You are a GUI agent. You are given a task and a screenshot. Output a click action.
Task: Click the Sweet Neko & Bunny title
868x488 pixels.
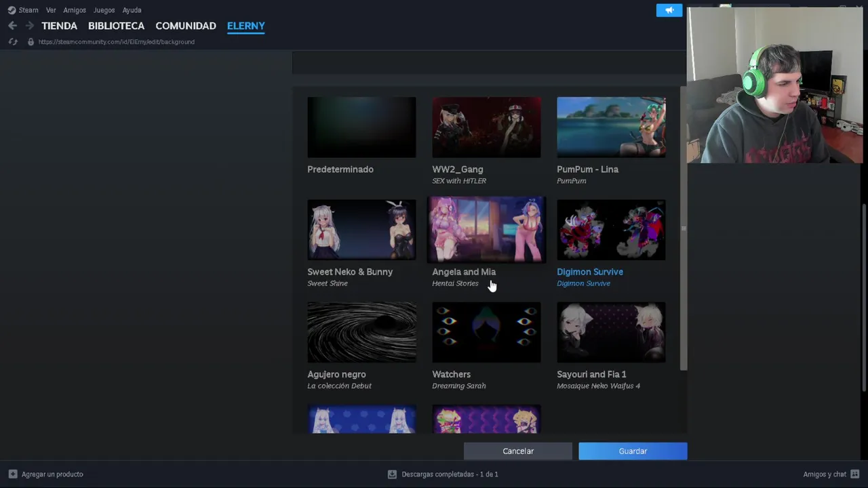tap(350, 272)
